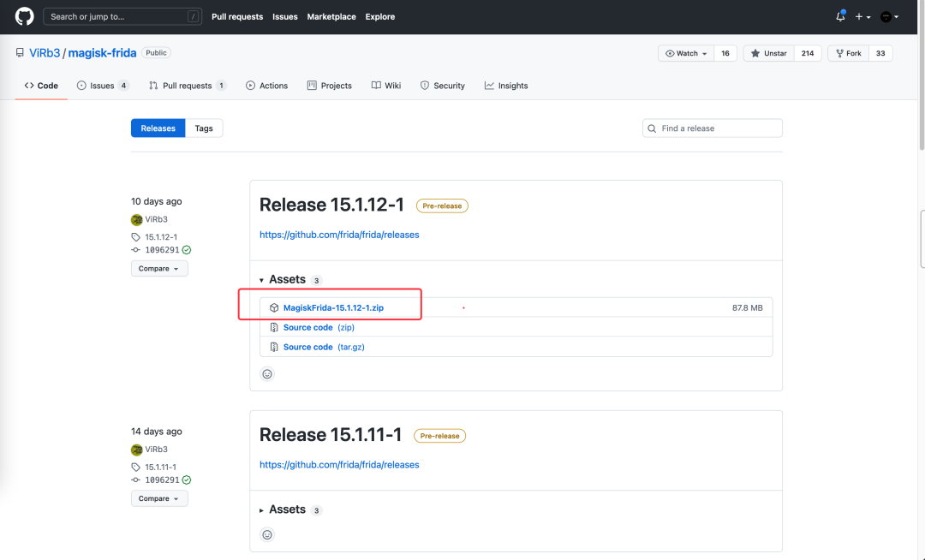Focus the Search or jump to field
This screenshot has width=925, height=560.
tap(122, 16)
